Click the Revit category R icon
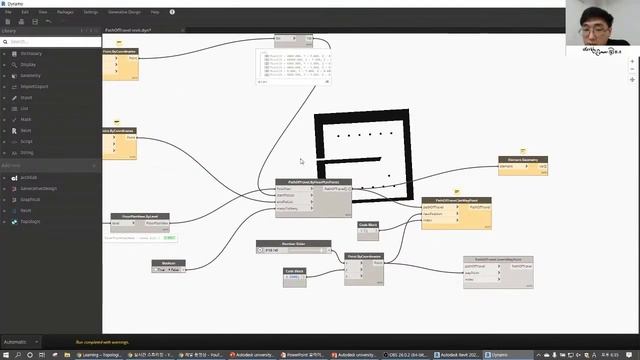The width and height of the screenshot is (640, 360). [14, 131]
